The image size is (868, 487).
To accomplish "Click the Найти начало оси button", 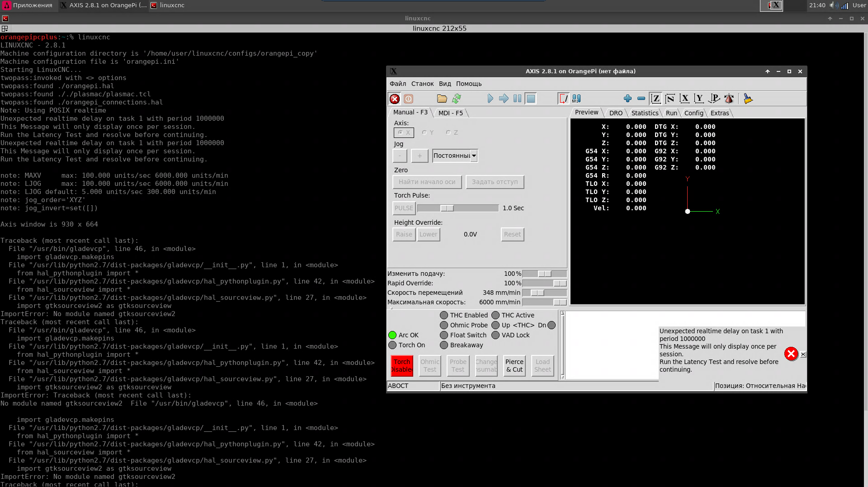I will 427,182.
